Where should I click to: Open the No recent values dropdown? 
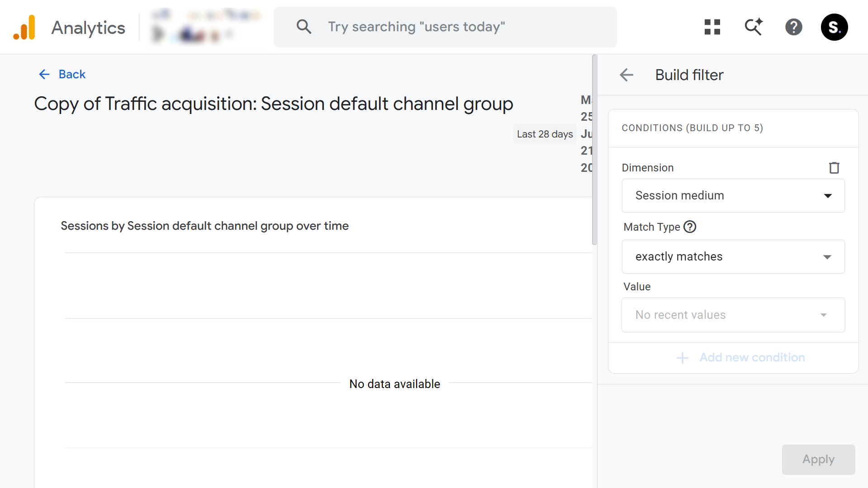tap(733, 315)
